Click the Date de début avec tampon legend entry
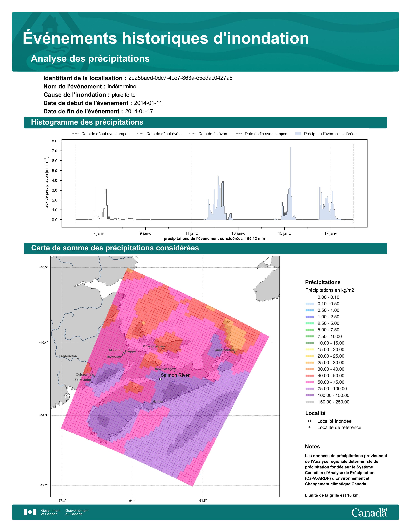 [101, 134]
